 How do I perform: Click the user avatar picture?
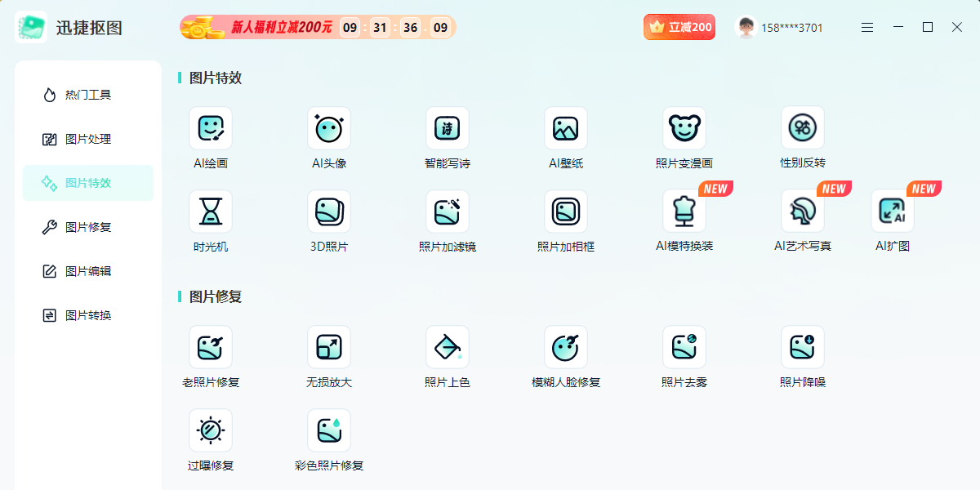click(x=745, y=28)
